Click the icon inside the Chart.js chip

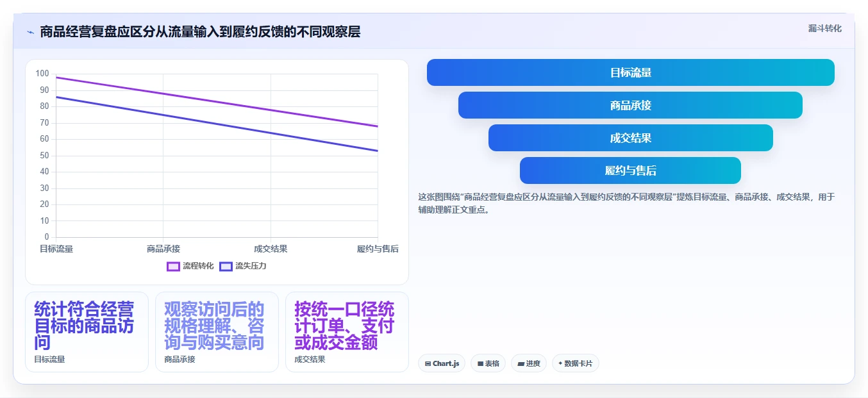pyautogui.click(x=428, y=363)
